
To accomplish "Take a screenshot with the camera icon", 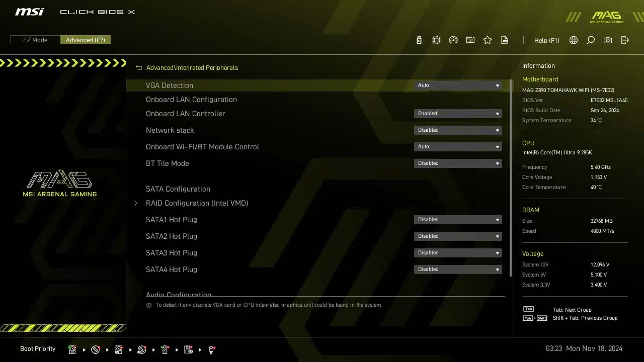I will (608, 40).
